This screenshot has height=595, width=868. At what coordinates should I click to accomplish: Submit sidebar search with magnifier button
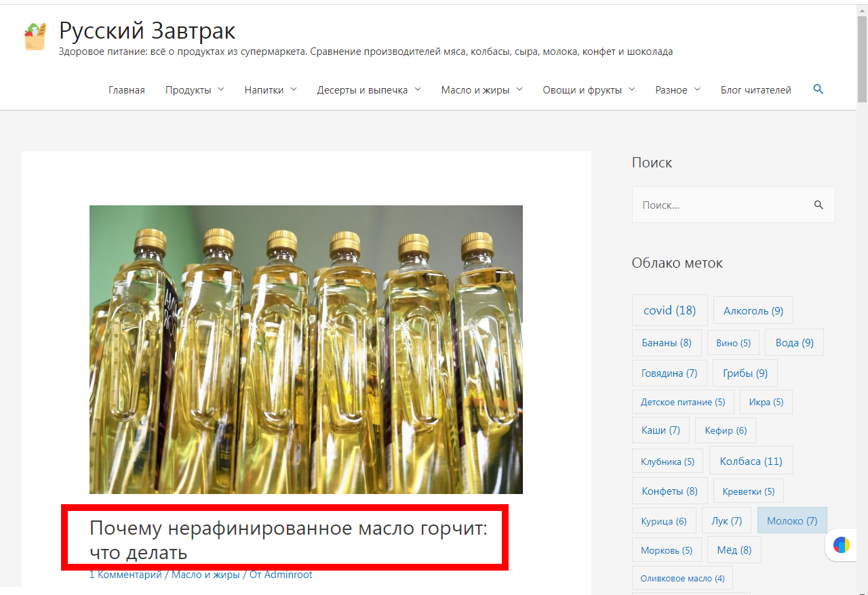pyautogui.click(x=818, y=205)
